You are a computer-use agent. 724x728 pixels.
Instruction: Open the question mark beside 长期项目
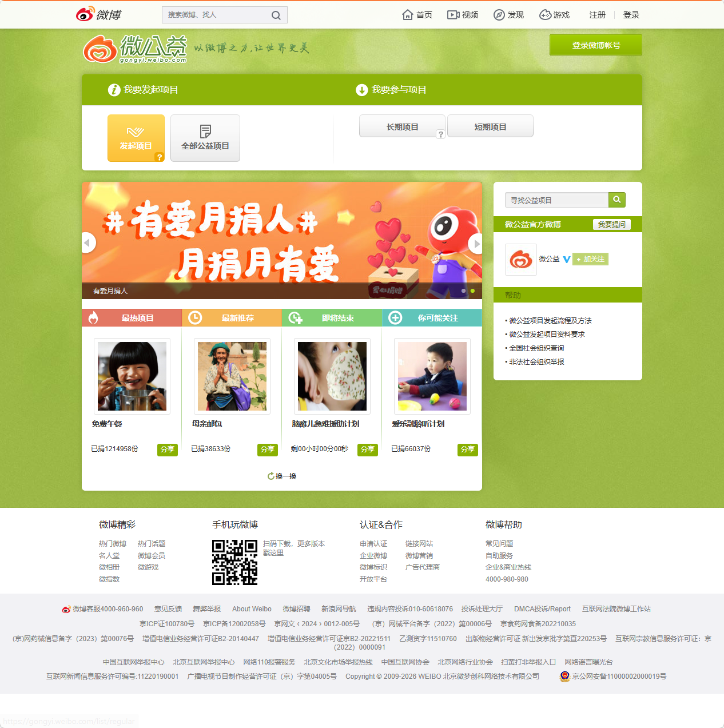tap(440, 134)
